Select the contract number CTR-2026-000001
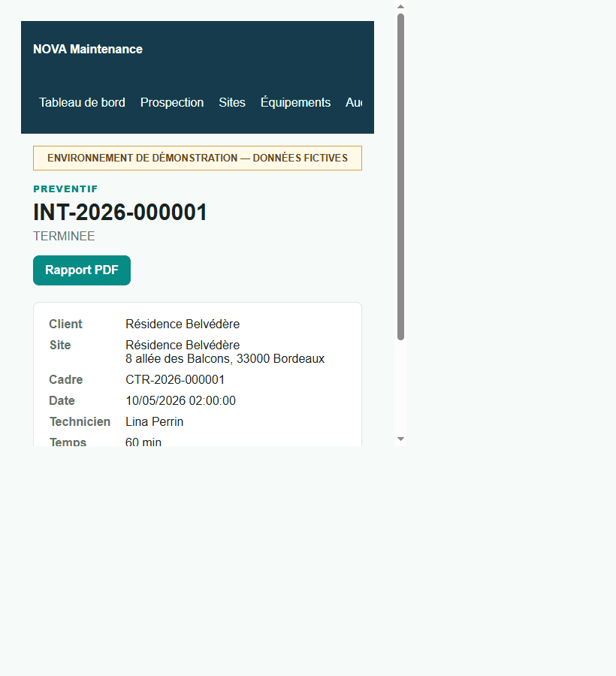The image size is (616, 676). coord(175,380)
